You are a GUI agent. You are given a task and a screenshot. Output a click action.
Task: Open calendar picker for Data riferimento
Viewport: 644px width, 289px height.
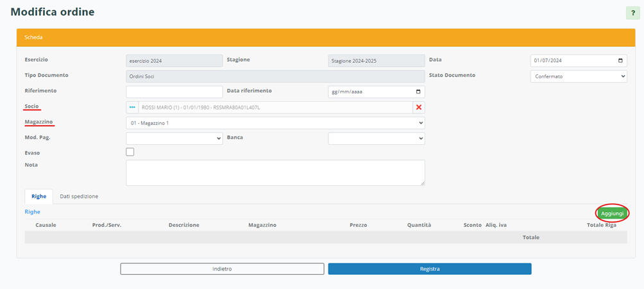point(418,92)
